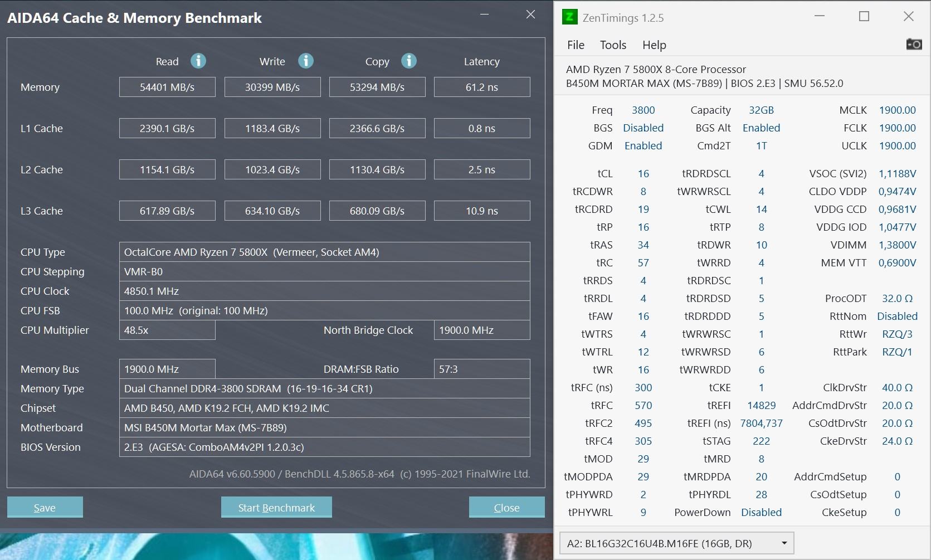Click the Copy info icon in AIDA64
The image size is (931, 560).
click(x=409, y=61)
